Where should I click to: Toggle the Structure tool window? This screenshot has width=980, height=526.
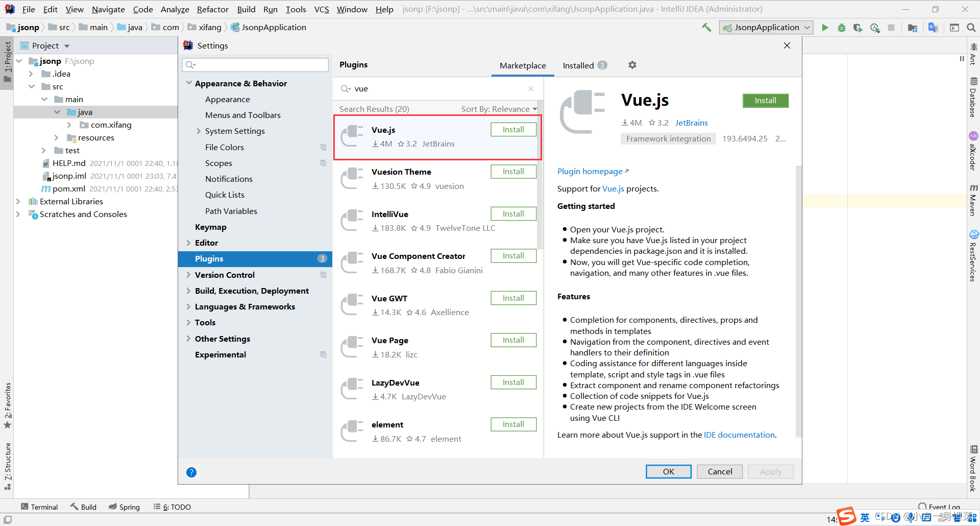[7, 466]
